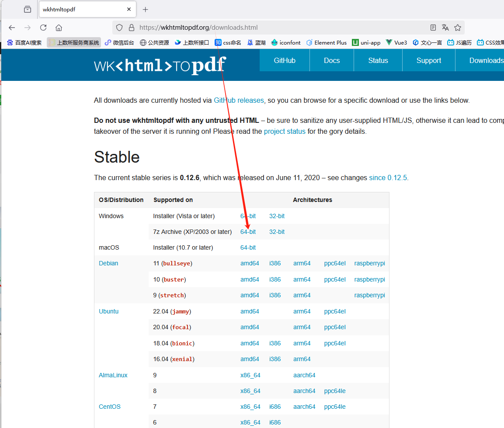Bookmark this page with the star icon

coord(458,28)
